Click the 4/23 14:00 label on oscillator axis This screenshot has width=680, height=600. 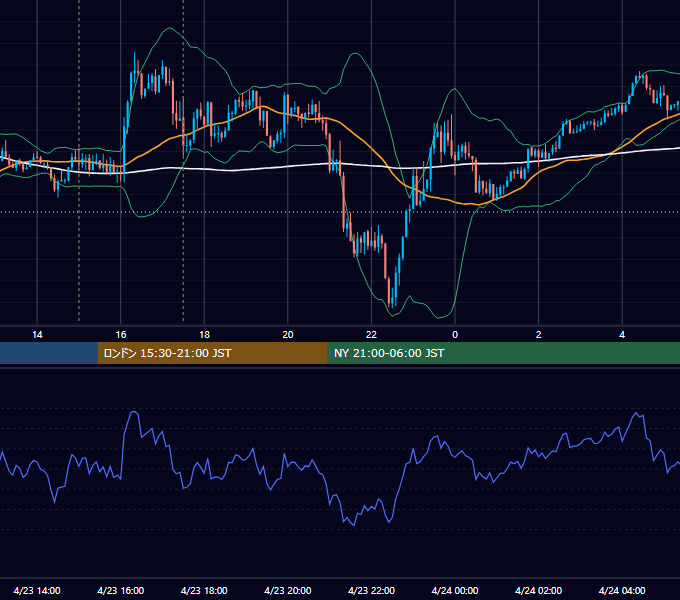pos(37,590)
